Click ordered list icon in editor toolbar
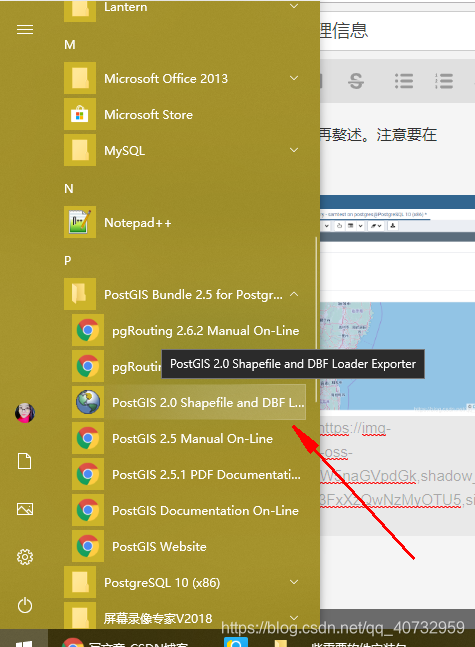475x647 pixels. (444, 80)
